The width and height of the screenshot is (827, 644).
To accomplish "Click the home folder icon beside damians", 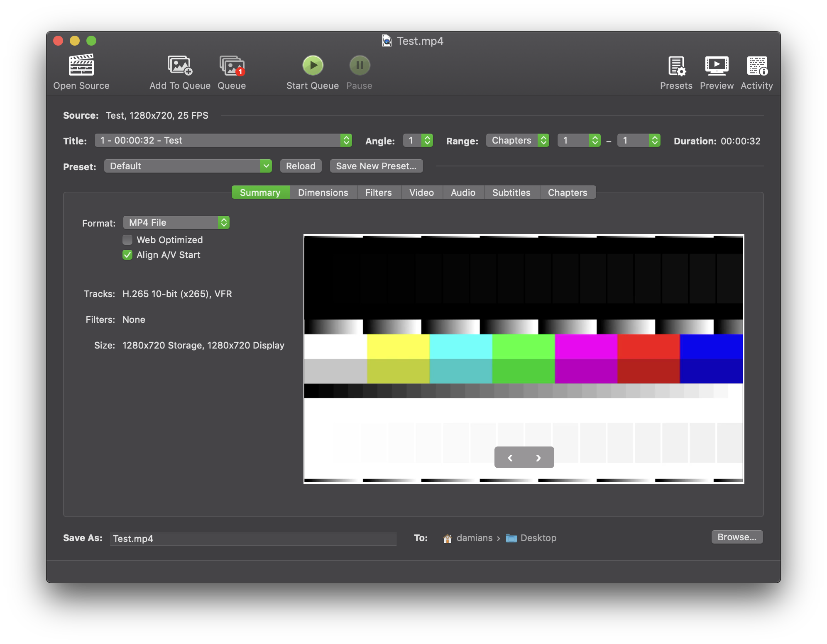I will (447, 538).
